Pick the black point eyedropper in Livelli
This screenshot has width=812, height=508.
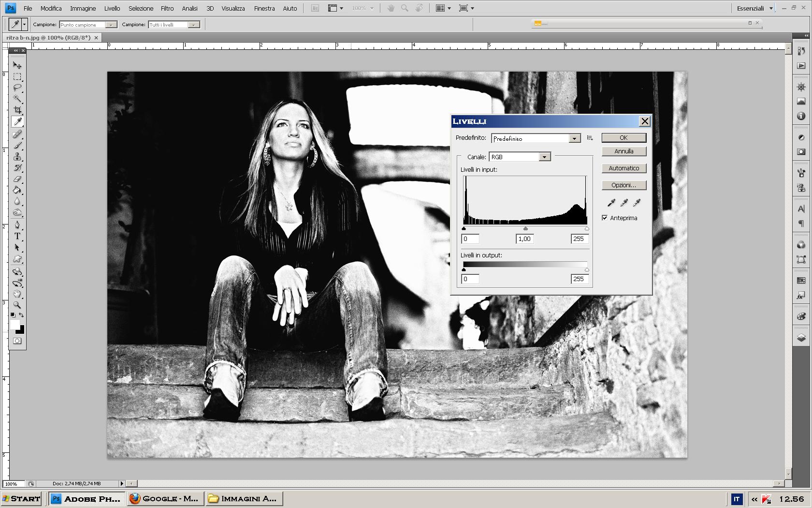coord(611,203)
